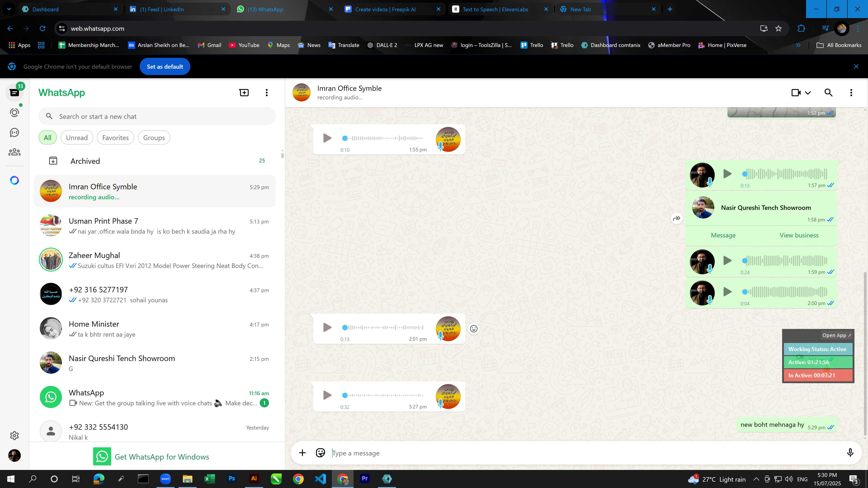Open a new browser tab with plus
This screenshot has height=488, width=868.
[x=670, y=9]
